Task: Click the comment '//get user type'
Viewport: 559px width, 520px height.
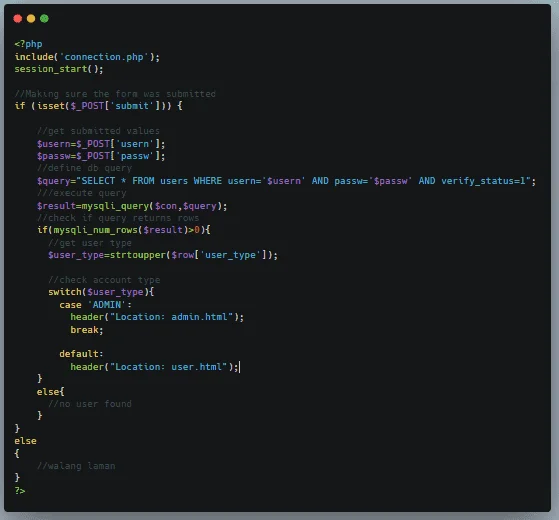Action: click(x=90, y=243)
